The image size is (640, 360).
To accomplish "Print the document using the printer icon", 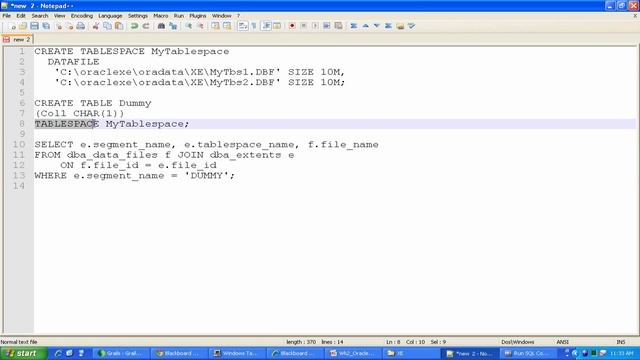I will (x=81, y=26).
